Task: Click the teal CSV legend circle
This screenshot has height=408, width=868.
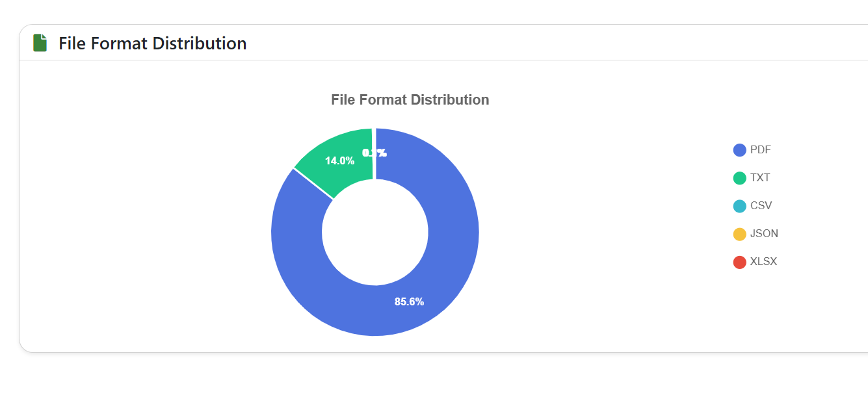Action: coord(739,206)
